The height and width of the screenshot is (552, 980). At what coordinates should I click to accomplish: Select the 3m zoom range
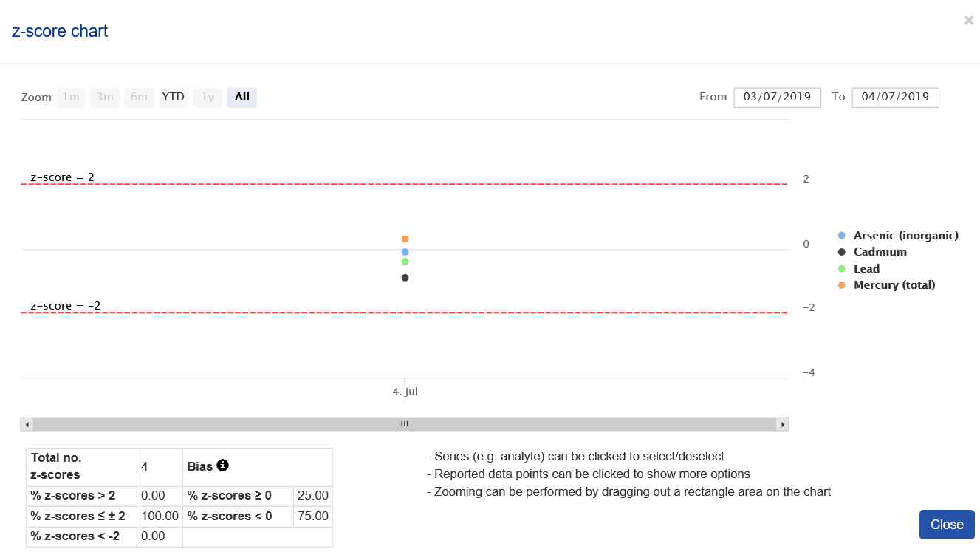click(x=105, y=97)
